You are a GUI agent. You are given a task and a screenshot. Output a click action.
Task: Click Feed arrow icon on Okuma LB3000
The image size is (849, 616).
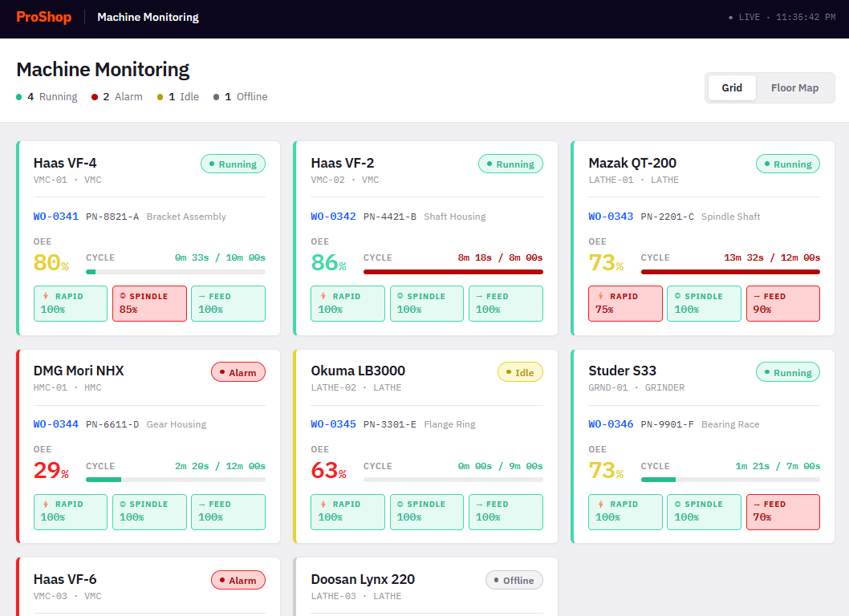point(479,504)
